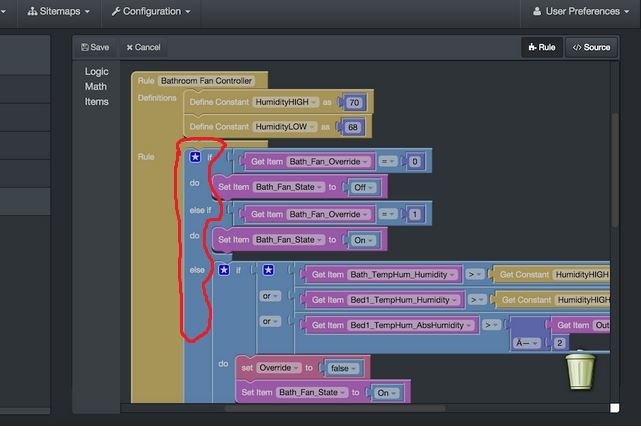Open the Math block category
Screen dimensions: 641x438
tap(96, 87)
